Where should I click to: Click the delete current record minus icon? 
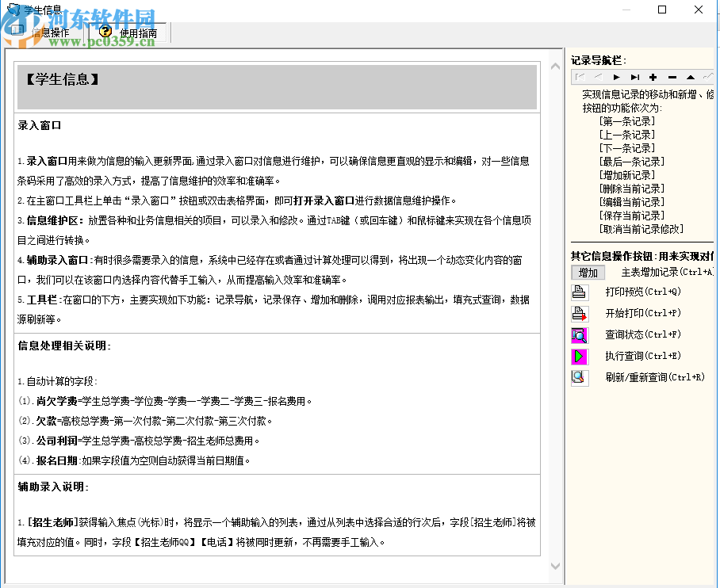pyautogui.click(x=672, y=77)
